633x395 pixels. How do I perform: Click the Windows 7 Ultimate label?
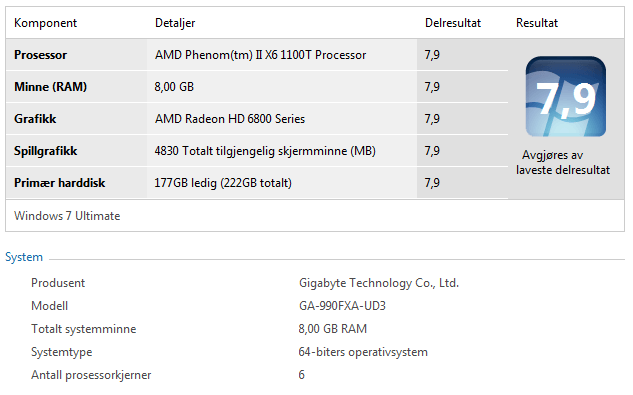coord(67,216)
